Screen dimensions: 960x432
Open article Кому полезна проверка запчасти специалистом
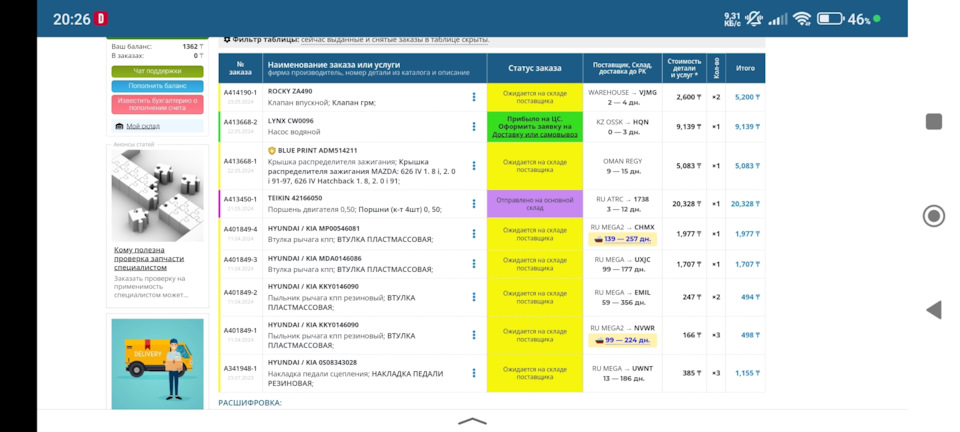[149, 258]
